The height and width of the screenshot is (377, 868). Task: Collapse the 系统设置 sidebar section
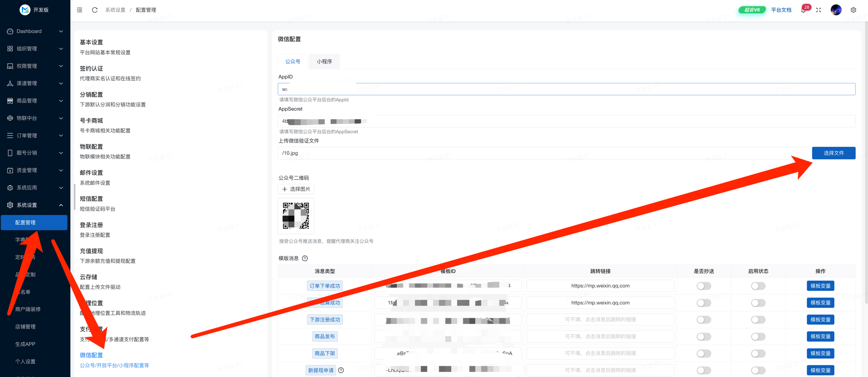coord(35,205)
